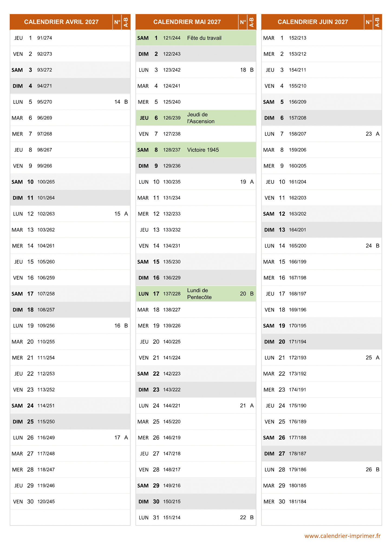Click the N° column header in the June calendar

pyautogui.click(x=369, y=22)
